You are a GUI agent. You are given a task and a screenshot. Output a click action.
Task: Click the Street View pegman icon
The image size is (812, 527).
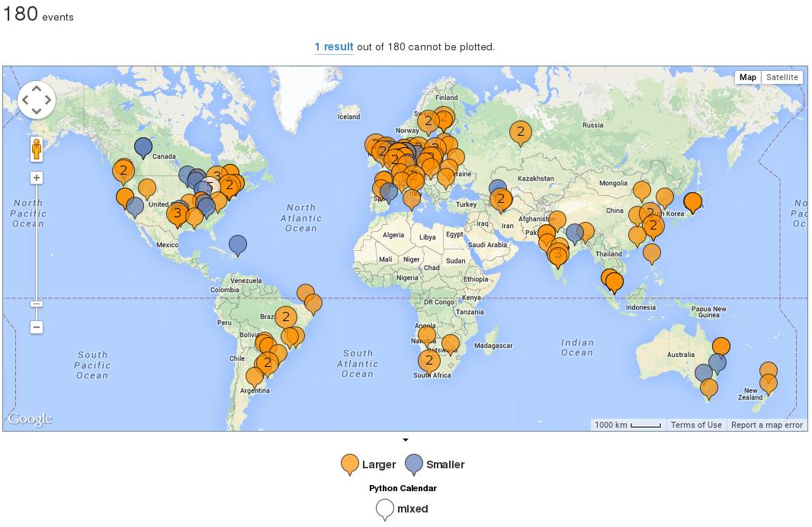(37, 149)
